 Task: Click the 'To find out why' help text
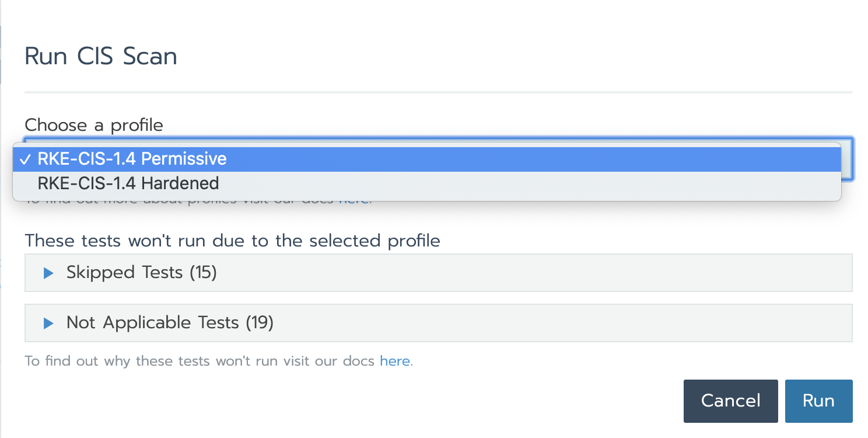[x=198, y=361]
